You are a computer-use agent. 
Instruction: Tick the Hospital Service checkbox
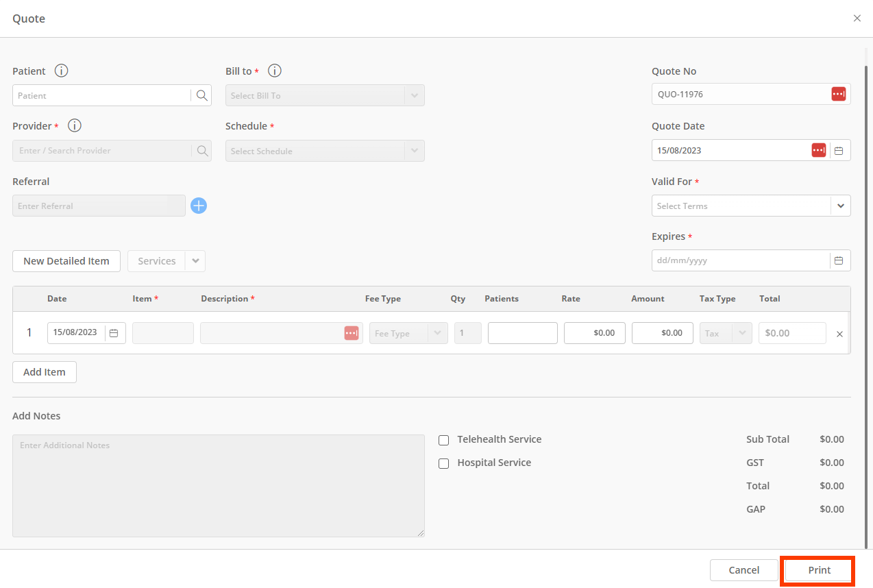pos(443,463)
